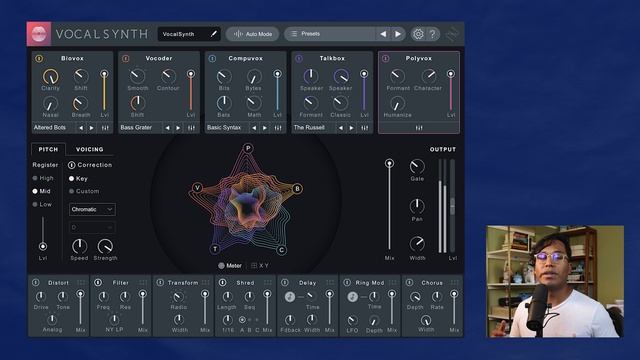Enable the Shred effect power button
Screen dimensions: 640x360
222,282
